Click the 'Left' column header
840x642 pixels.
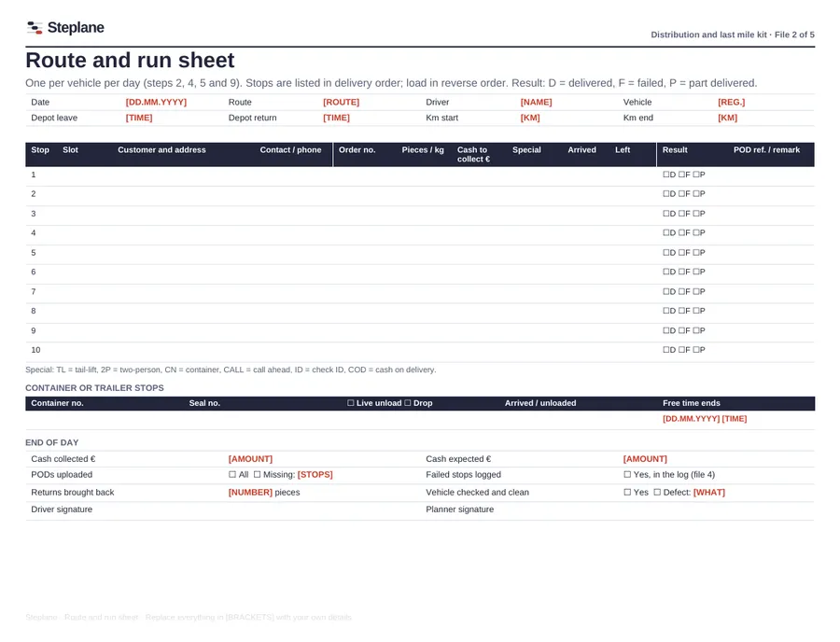[623, 150]
